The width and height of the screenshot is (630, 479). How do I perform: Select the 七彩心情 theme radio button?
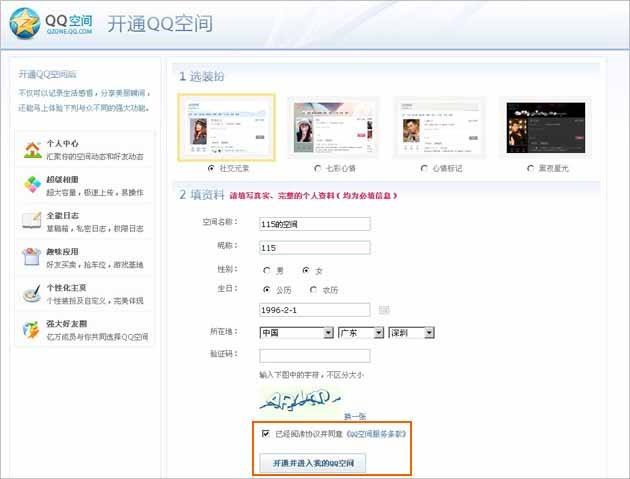click(x=317, y=168)
